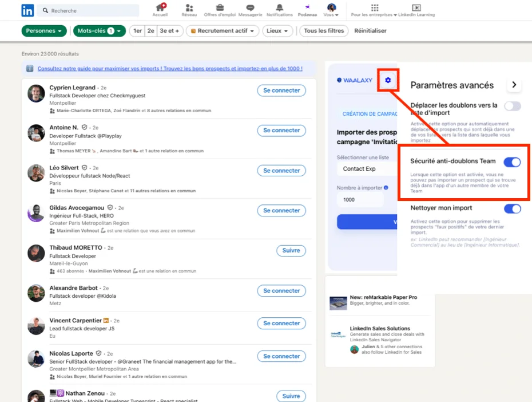Image resolution: width=532 pixels, height=402 pixels.
Task: Open Léo Silvert profile photo
Action: (36, 173)
